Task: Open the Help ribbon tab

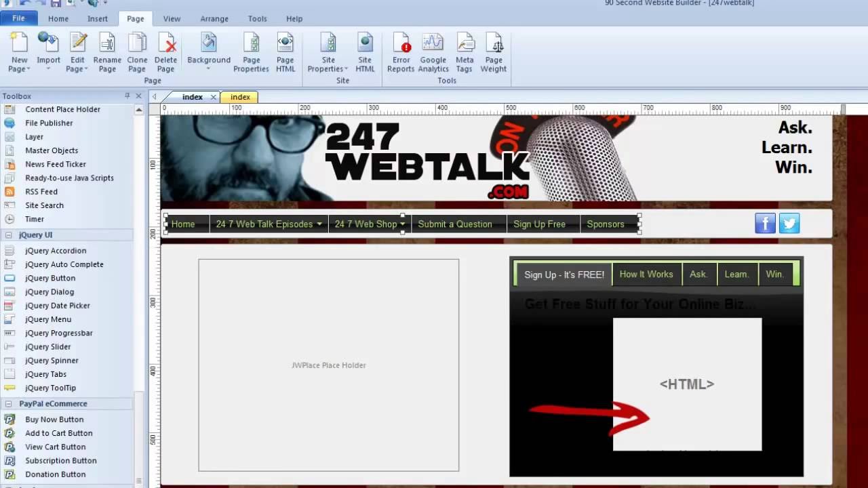Action: [x=294, y=19]
